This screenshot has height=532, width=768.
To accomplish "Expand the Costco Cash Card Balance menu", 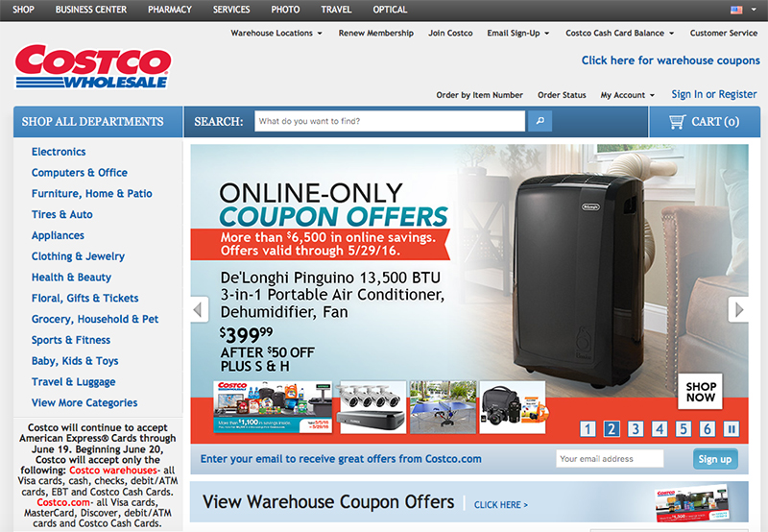I will pyautogui.click(x=619, y=33).
